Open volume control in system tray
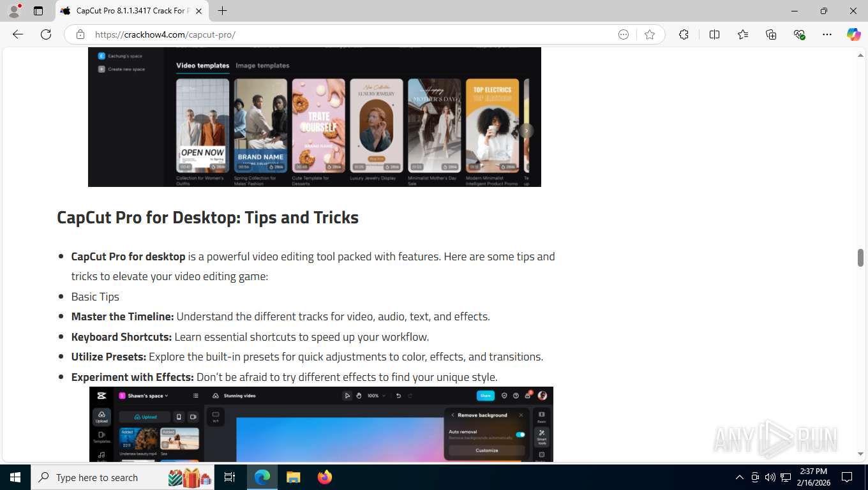 (x=770, y=477)
